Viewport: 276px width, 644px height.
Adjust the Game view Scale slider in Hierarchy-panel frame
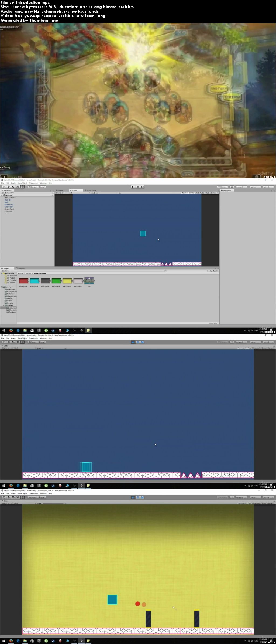click(108, 193)
